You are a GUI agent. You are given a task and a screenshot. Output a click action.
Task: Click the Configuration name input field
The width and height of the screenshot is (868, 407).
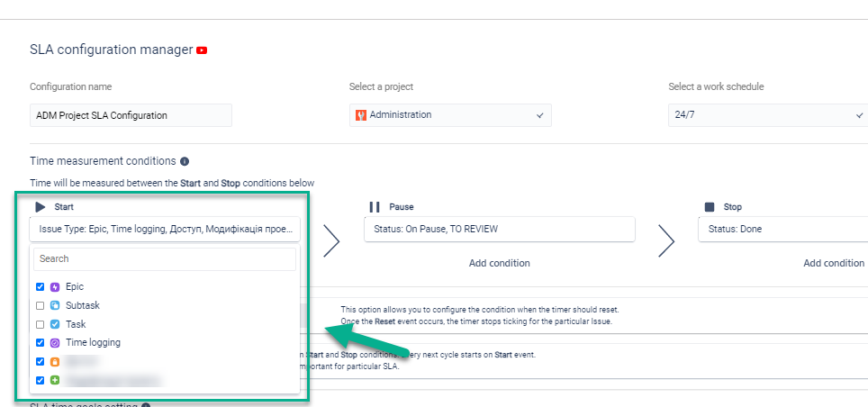[131, 115]
